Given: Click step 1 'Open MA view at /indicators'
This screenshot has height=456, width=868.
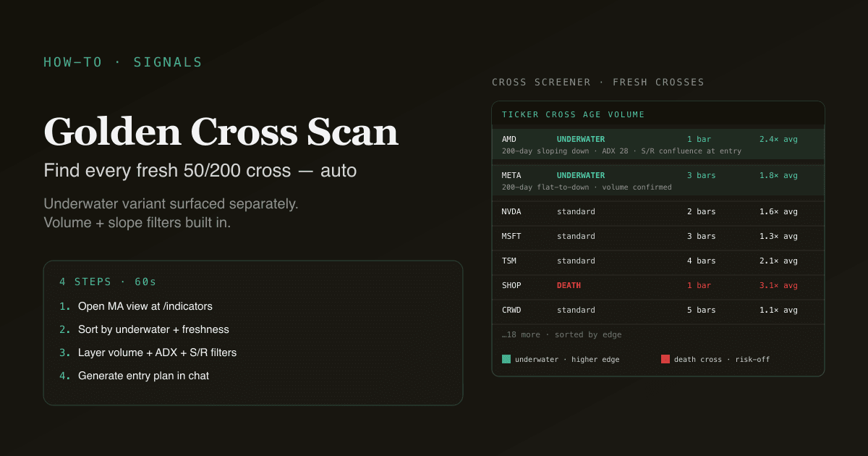Looking at the screenshot, I should [145, 306].
